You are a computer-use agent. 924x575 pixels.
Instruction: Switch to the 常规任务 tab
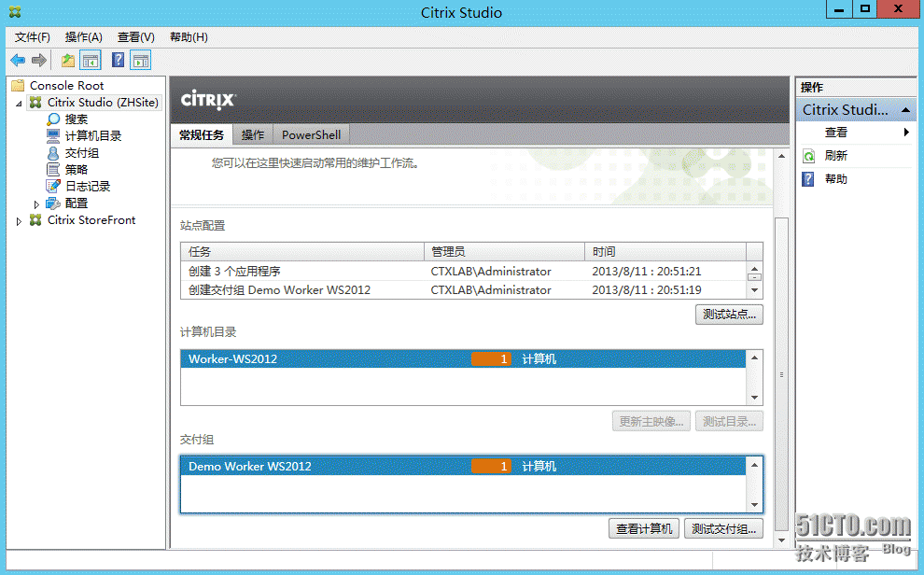[x=202, y=135]
